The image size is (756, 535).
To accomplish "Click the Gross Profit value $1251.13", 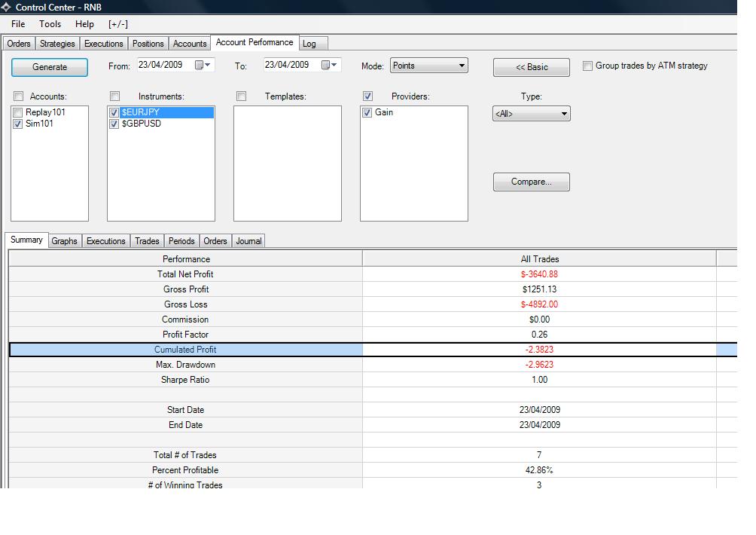I will point(540,289).
